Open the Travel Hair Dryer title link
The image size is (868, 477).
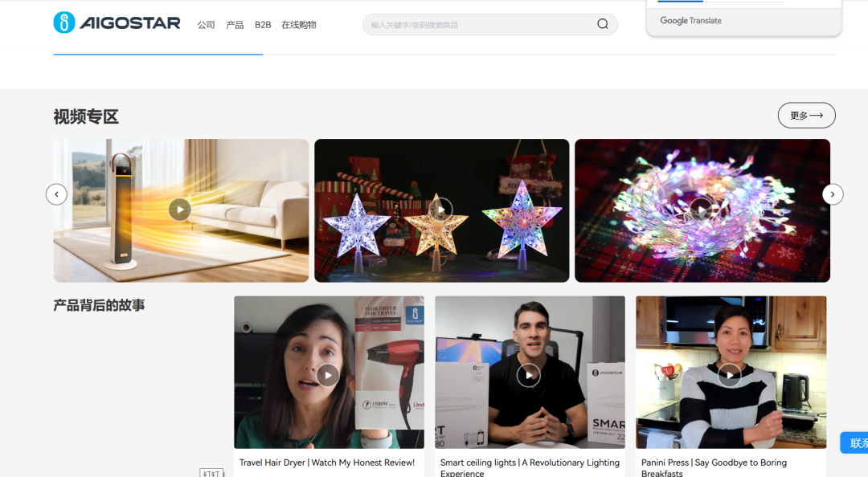click(x=327, y=463)
